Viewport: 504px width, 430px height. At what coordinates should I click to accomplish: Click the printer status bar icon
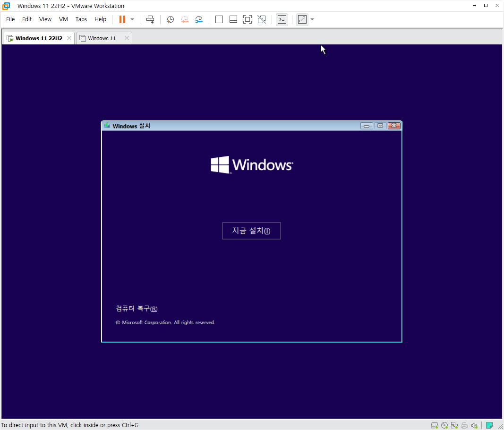[x=464, y=425]
